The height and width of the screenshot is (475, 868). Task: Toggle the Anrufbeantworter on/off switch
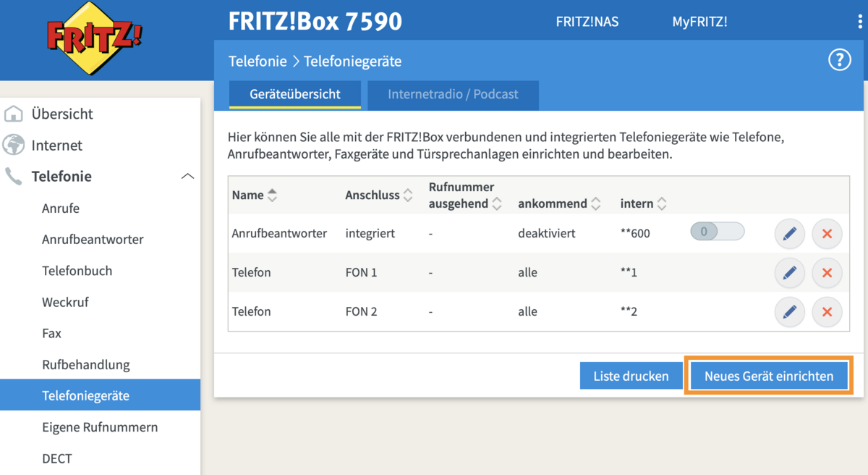coord(716,232)
